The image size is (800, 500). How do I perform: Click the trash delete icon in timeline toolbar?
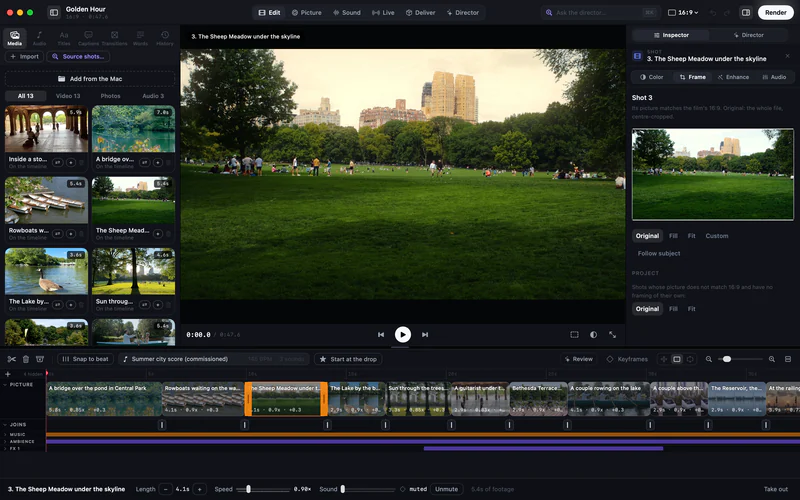pyautogui.click(x=26, y=359)
